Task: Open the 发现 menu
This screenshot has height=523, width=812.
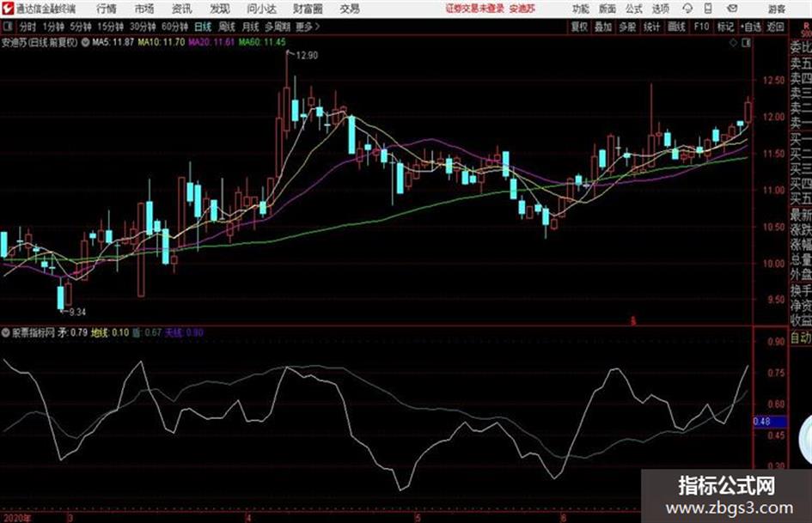Action: pyautogui.click(x=220, y=9)
